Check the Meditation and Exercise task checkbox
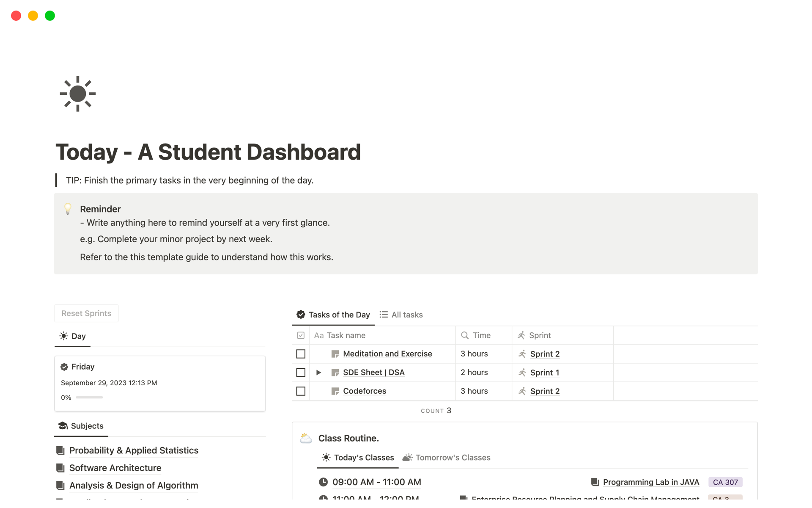Viewport: 812px width, 508px height. [x=301, y=354]
